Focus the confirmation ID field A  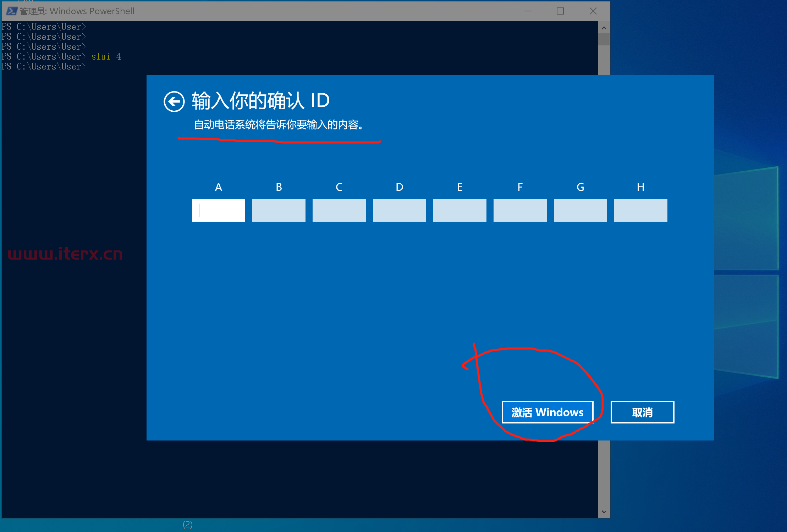(x=219, y=210)
